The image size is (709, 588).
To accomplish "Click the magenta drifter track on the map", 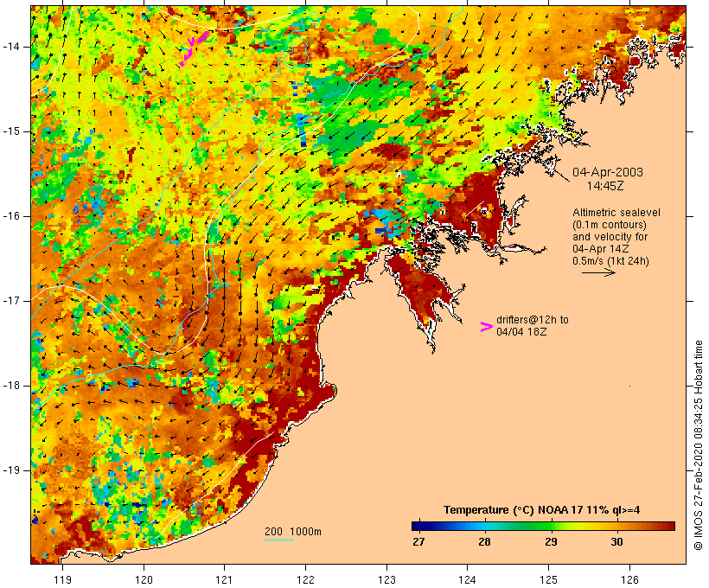I will [x=194, y=48].
